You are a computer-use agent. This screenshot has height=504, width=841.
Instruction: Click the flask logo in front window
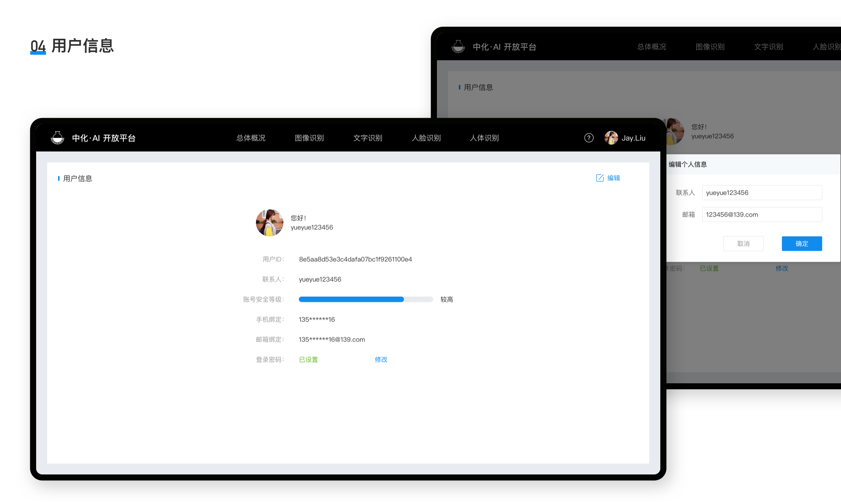[57, 138]
